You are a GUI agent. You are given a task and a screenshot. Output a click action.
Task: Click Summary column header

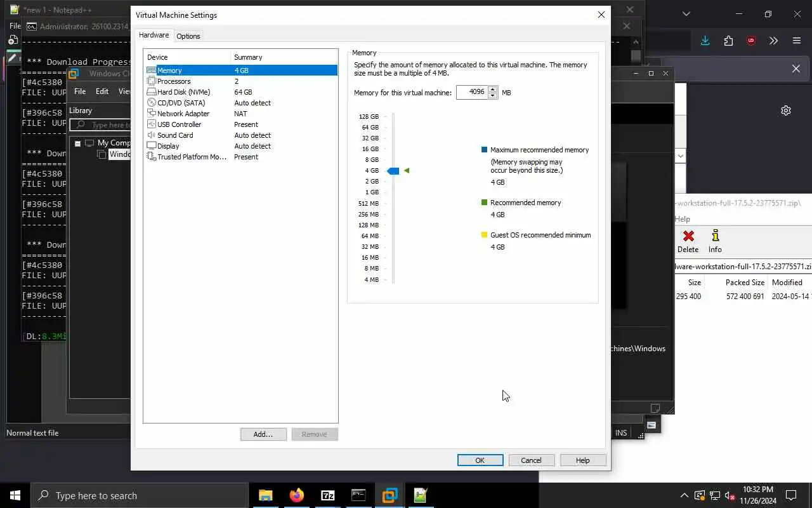(x=284, y=57)
